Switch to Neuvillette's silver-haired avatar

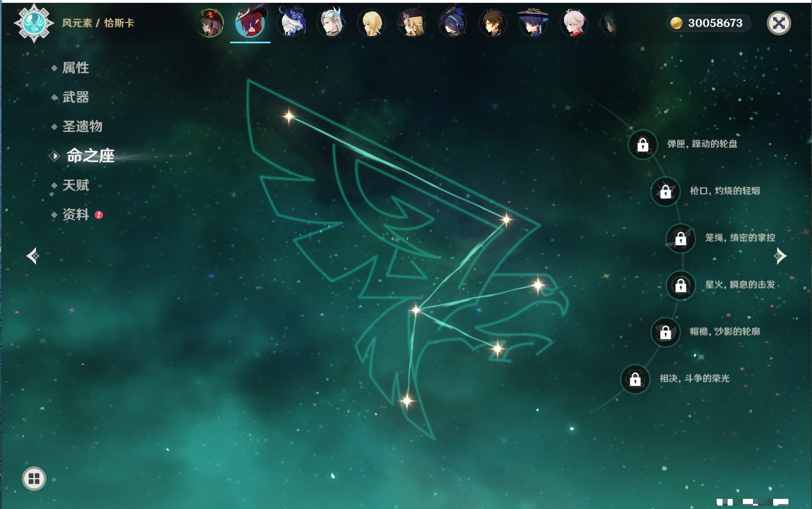tap(332, 23)
